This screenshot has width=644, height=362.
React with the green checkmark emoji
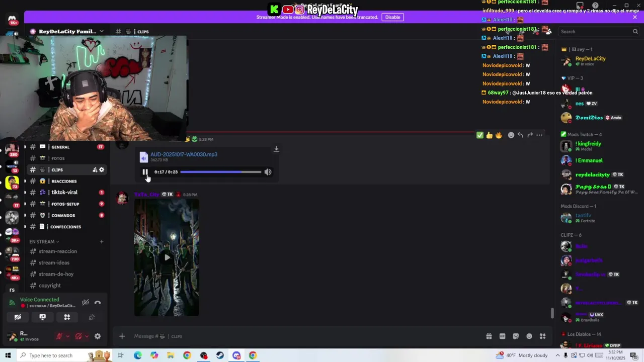click(479, 135)
